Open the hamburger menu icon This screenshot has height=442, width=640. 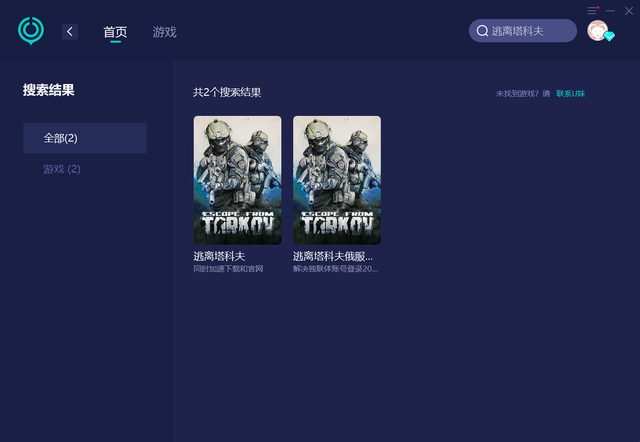593,11
